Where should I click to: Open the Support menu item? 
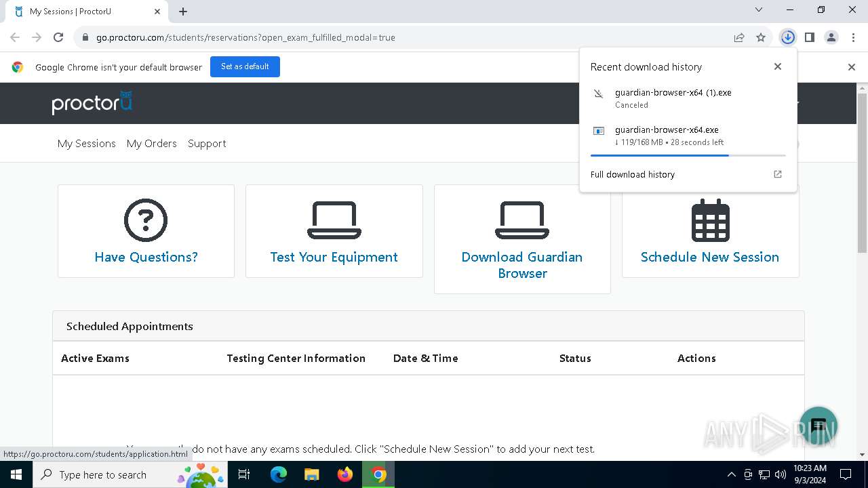tap(207, 144)
